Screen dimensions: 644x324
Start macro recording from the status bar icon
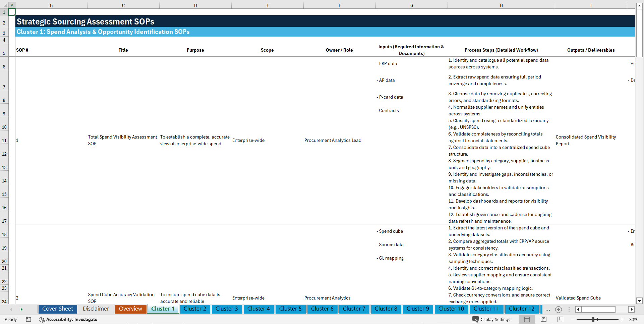pos(28,319)
